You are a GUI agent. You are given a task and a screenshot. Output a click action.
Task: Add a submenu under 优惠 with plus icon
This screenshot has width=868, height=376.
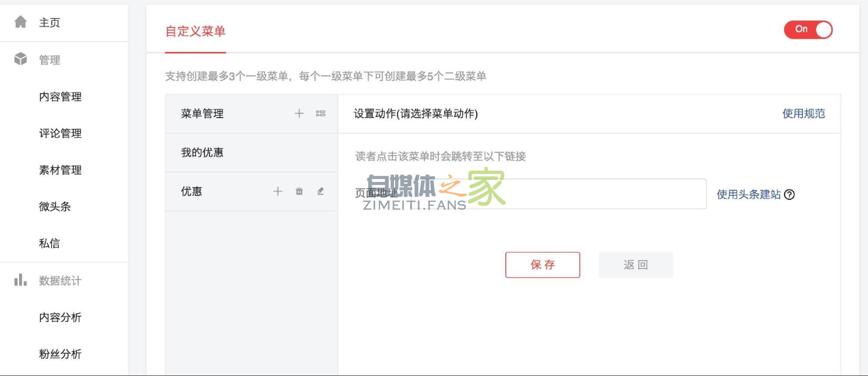278,191
